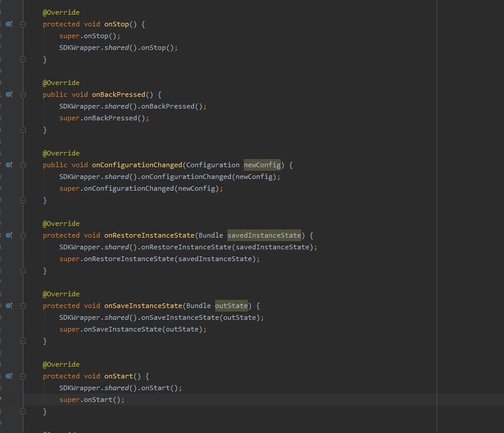Click the @Override annotation above onStart

[x=61, y=364]
